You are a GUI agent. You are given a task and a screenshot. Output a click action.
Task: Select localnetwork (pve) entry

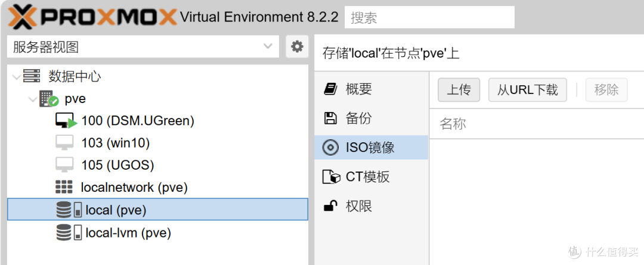coord(134,188)
